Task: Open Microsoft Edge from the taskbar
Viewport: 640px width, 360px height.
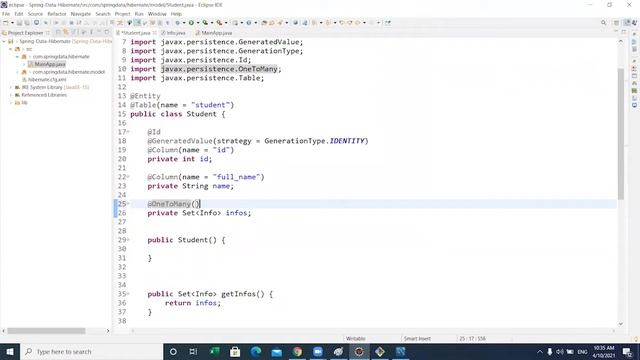Action: [x=256, y=351]
